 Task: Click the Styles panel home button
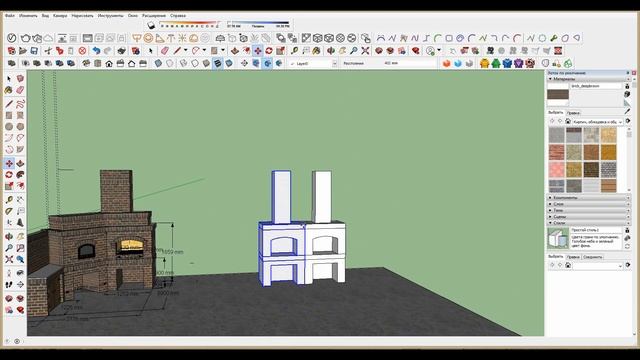tap(567, 265)
